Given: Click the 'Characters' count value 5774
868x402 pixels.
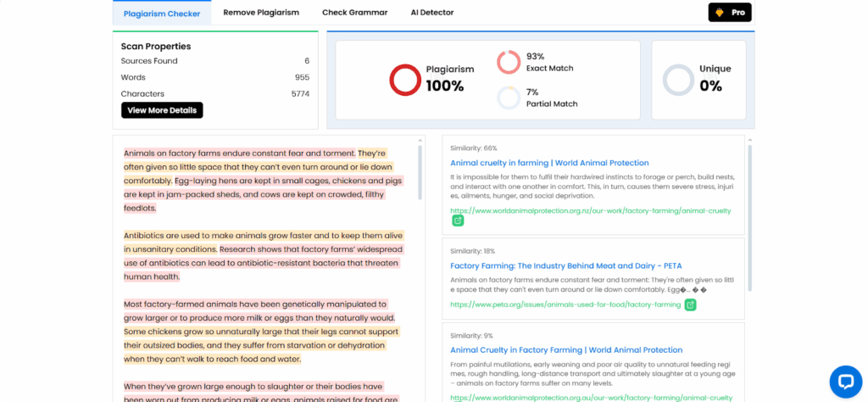Looking at the screenshot, I should 301,94.
